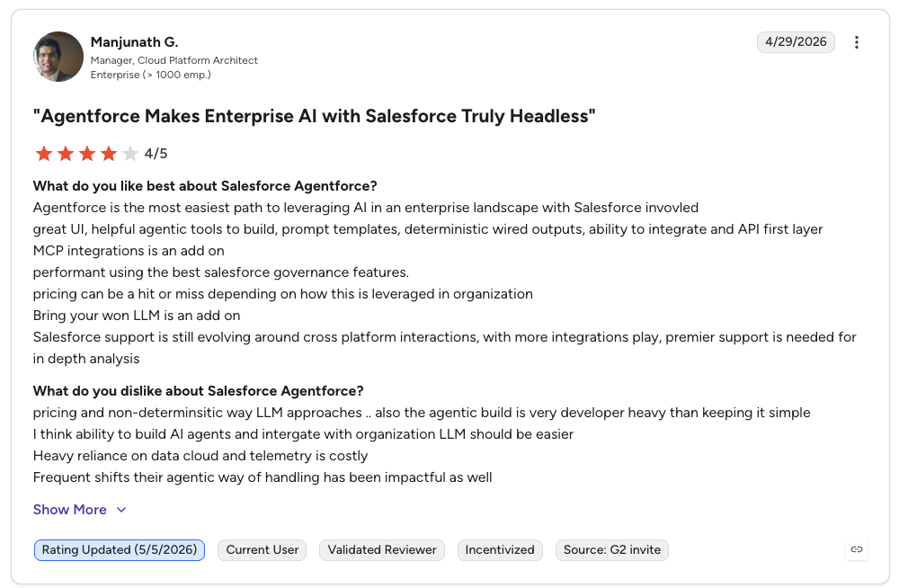
Task: Click "MCP integrations is an add on" line
Action: [129, 251]
